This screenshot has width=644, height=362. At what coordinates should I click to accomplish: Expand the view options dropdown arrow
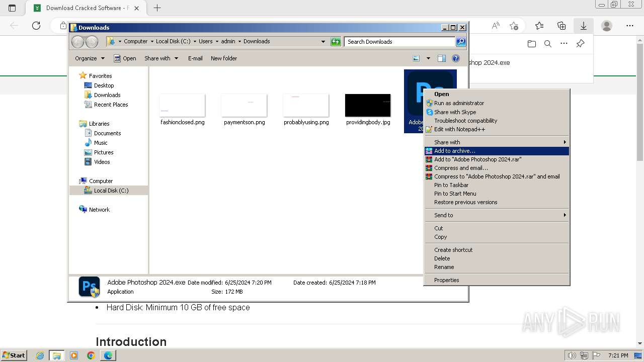[428, 58]
